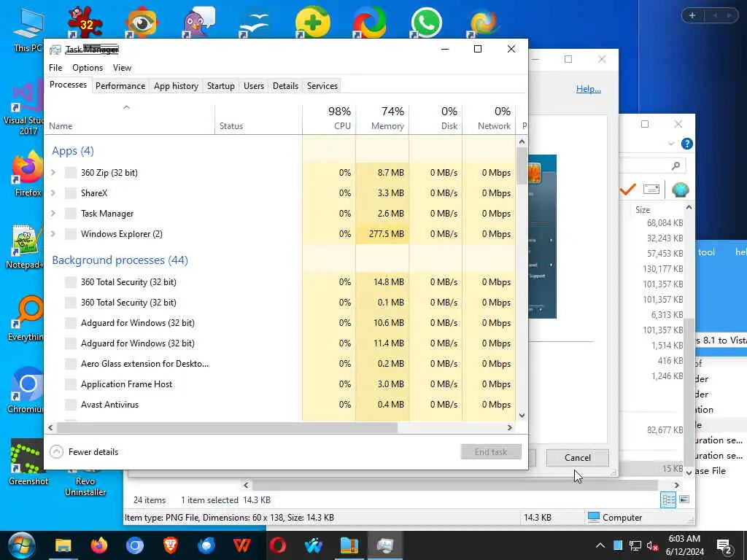Sort processes by the Name column

(x=130, y=119)
